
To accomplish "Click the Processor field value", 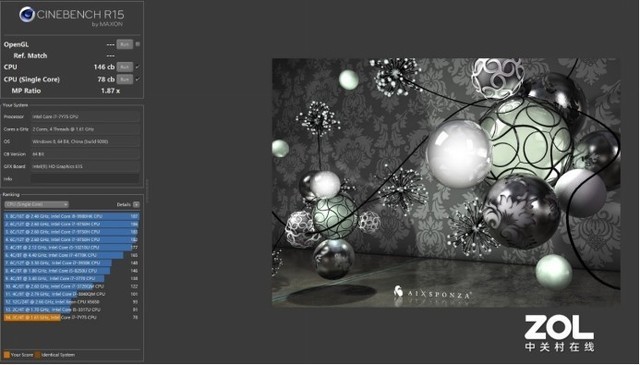I will point(85,117).
